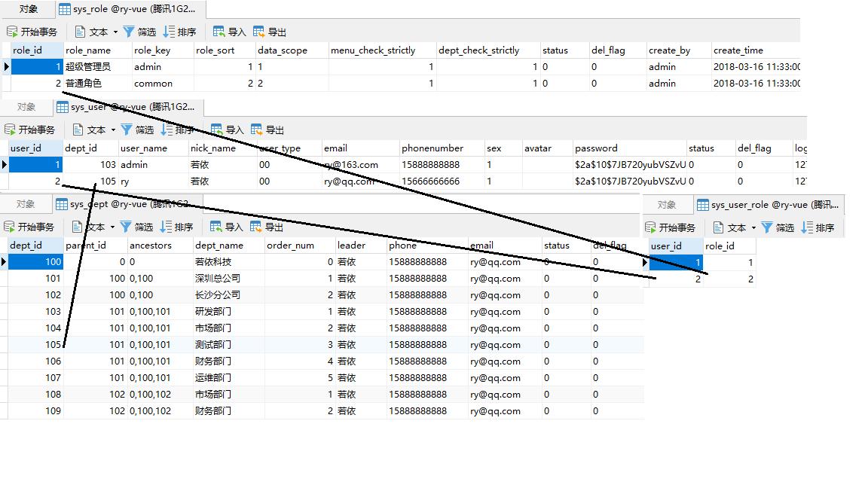Open the 对象 tab beside sys_user tab
This screenshot has height=488, width=868.
[26, 107]
